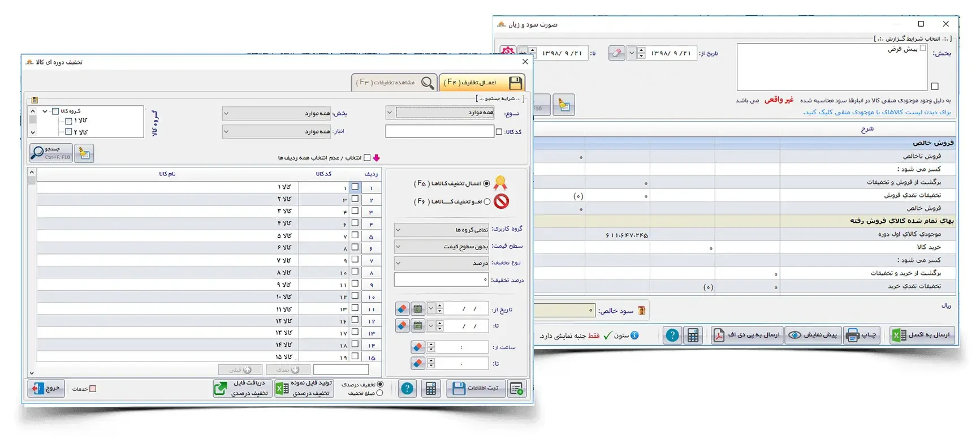Image resolution: width=980 pixels, height=443 pixels.
Task: Click the calculator icon in profit-loss window
Action: [x=693, y=336]
